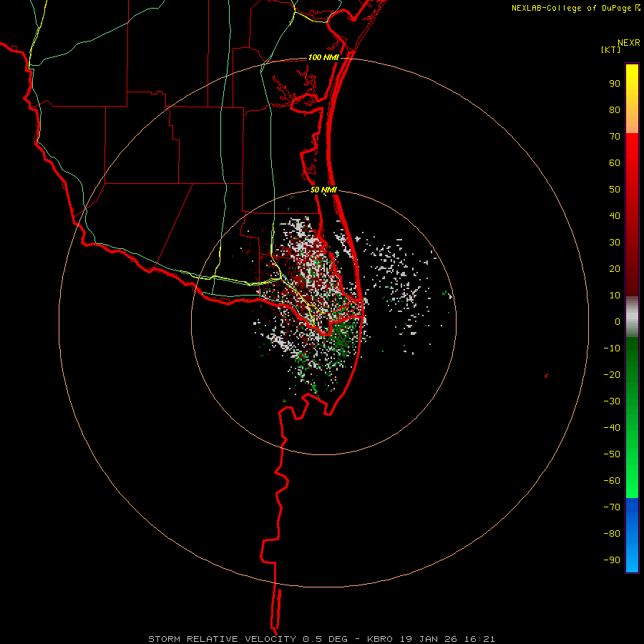644x644 pixels.
Task: Click the -30 value on the velocity scale
Action: (x=612, y=401)
